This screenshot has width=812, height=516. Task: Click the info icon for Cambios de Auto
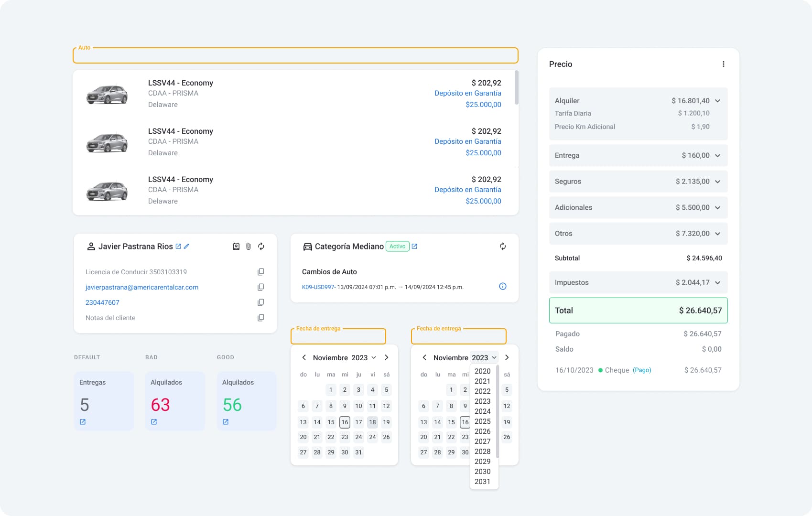502,286
